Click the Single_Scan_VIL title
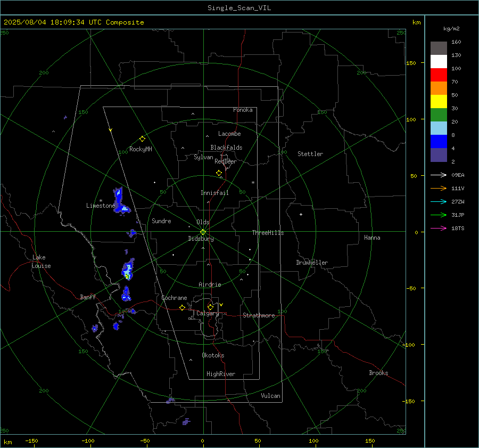This screenshot has height=448, width=479. pos(239,8)
